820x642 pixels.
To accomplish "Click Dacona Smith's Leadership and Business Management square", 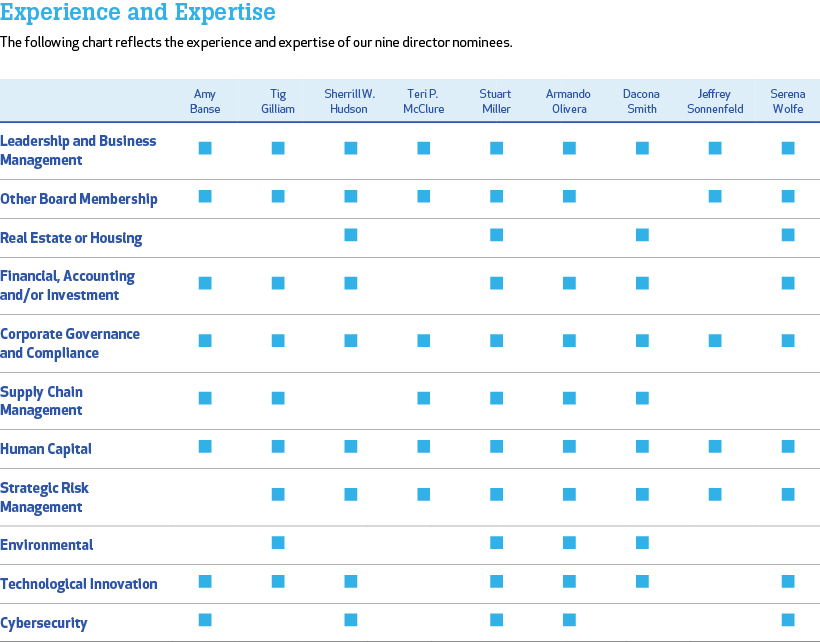I will [x=642, y=148].
